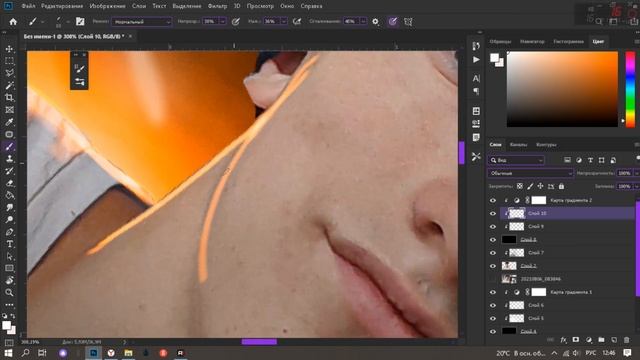This screenshot has width=640, height=360.
Task: Open the layer filter type dropdown
Action: (516, 160)
